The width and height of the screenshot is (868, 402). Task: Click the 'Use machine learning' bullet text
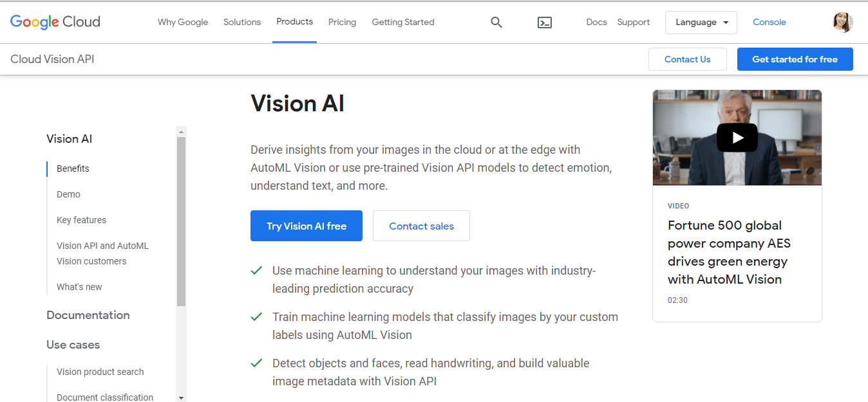click(434, 280)
